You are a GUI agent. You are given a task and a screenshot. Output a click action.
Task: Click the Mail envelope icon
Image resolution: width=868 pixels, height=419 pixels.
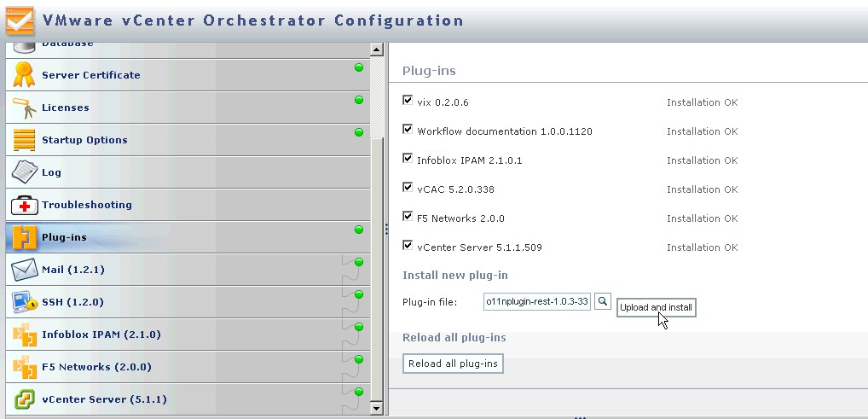24,270
